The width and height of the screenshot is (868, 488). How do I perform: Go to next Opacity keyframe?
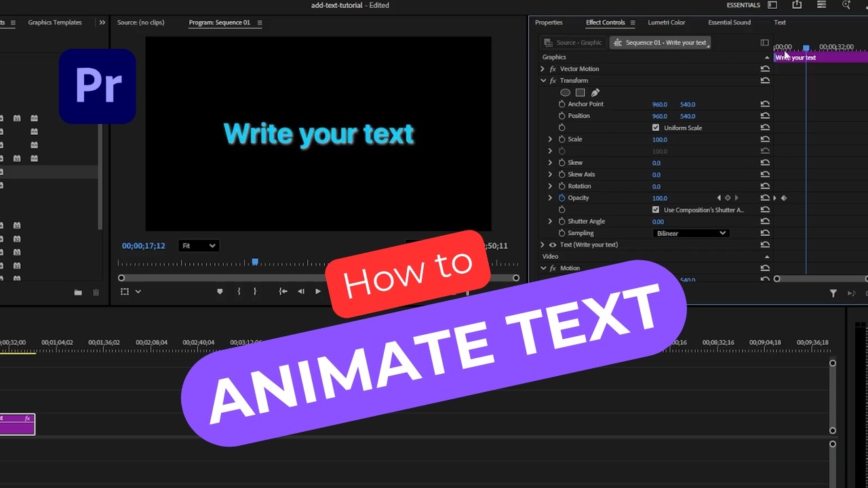pos(736,198)
